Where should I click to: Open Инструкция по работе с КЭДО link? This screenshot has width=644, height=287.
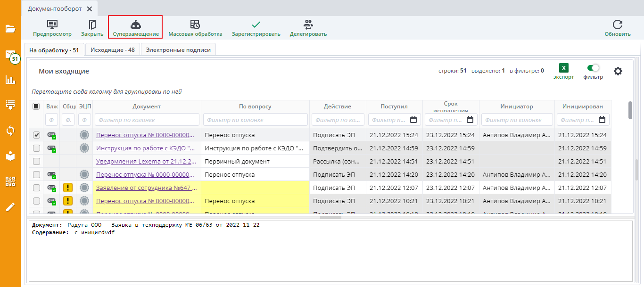pyautogui.click(x=146, y=148)
